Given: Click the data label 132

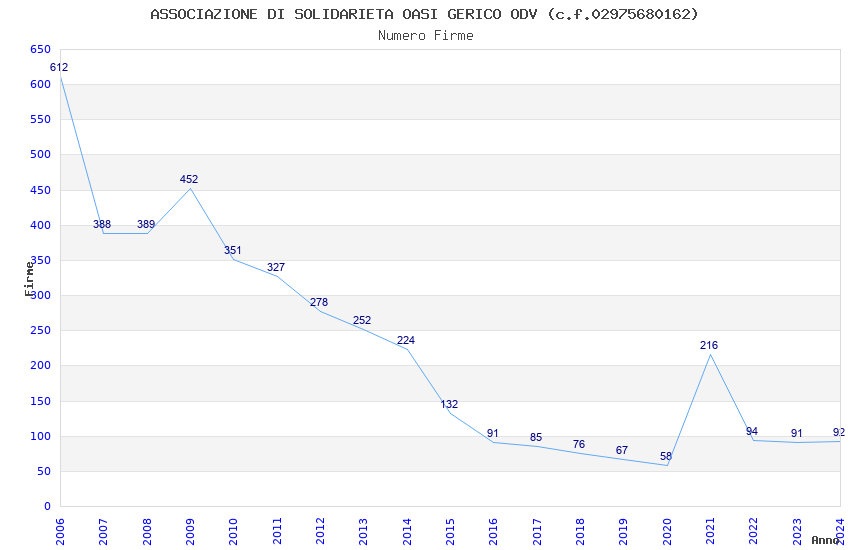Looking at the screenshot, I should tap(449, 404).
